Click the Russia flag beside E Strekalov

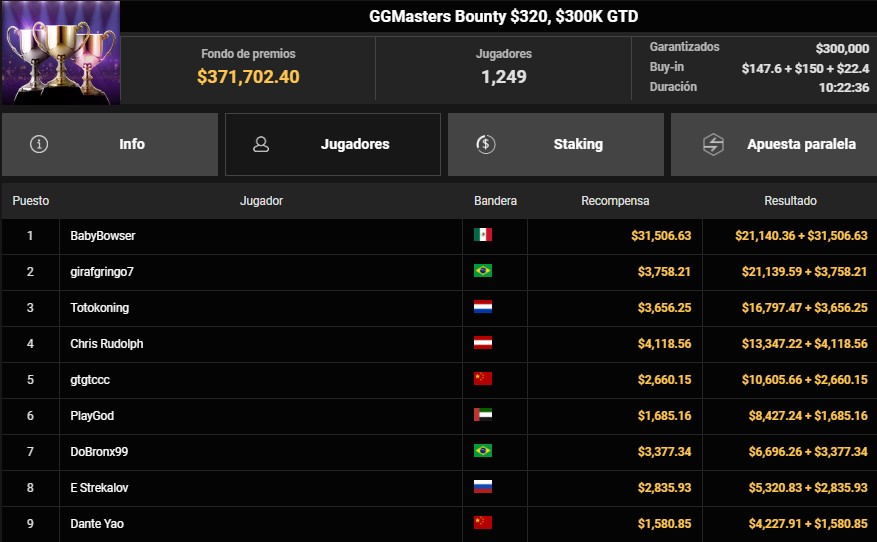coord(483,487)
